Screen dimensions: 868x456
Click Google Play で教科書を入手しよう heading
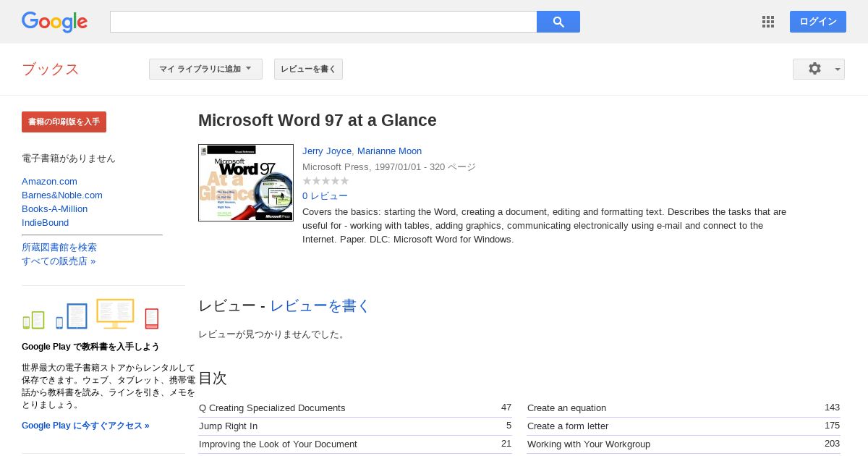pos(90,347)
